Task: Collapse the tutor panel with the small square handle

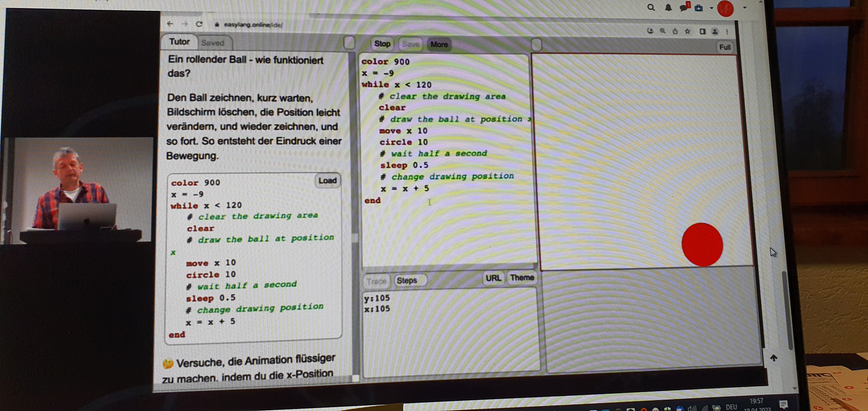Action: [349, 42]
